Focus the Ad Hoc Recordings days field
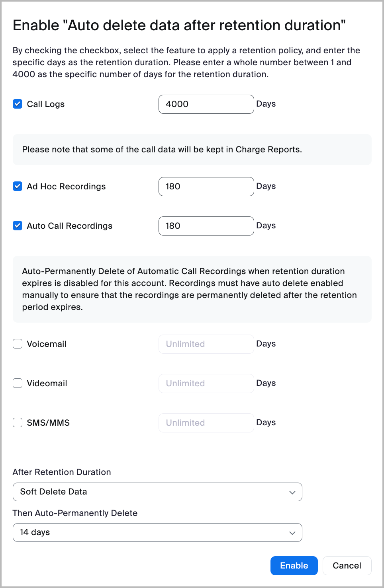This screenshot has height=588, width=384. [206, 187]
